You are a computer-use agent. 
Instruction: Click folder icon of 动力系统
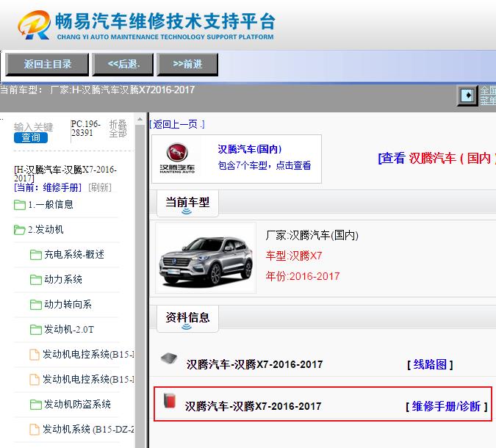(36, 280)
